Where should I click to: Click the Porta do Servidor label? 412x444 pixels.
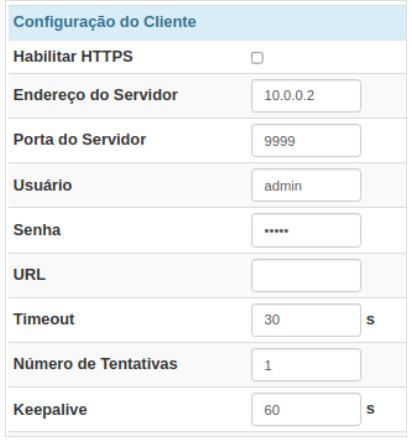click(x=80, y=139)
